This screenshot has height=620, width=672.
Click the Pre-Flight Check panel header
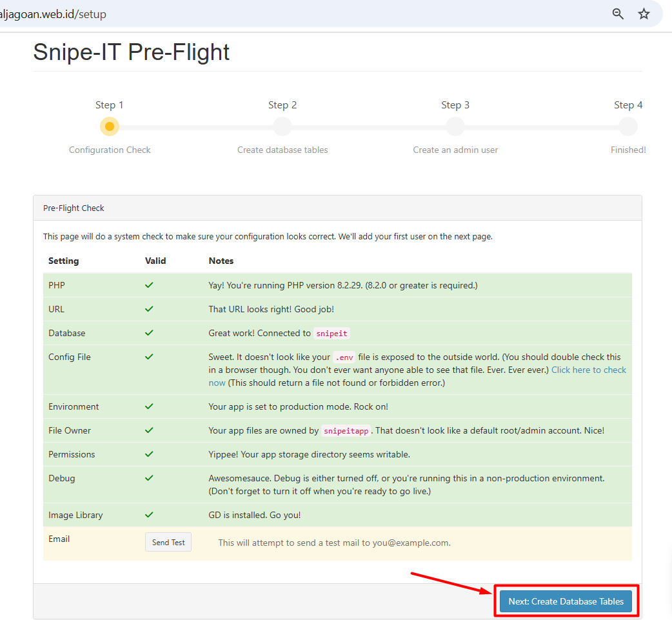click(74, 208)
